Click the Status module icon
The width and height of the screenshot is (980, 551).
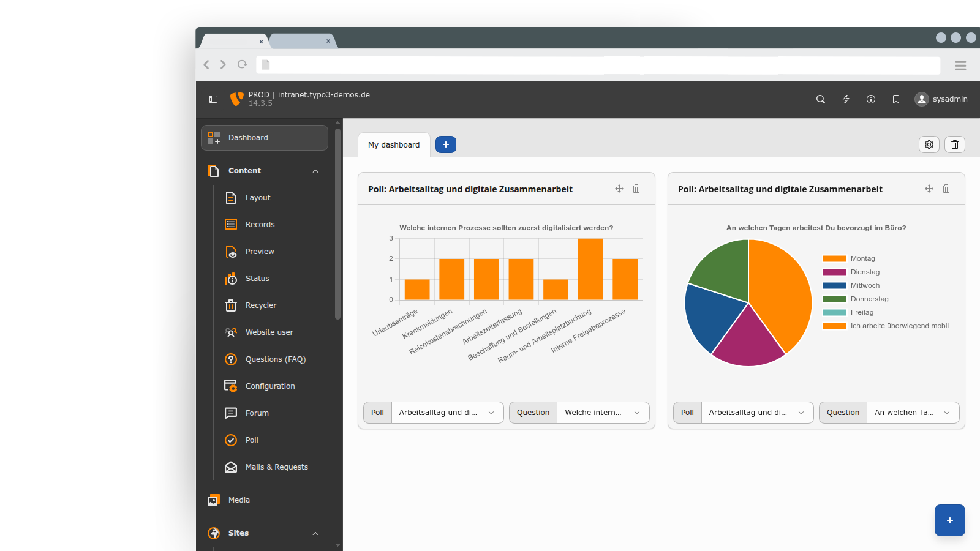(231, 279)
